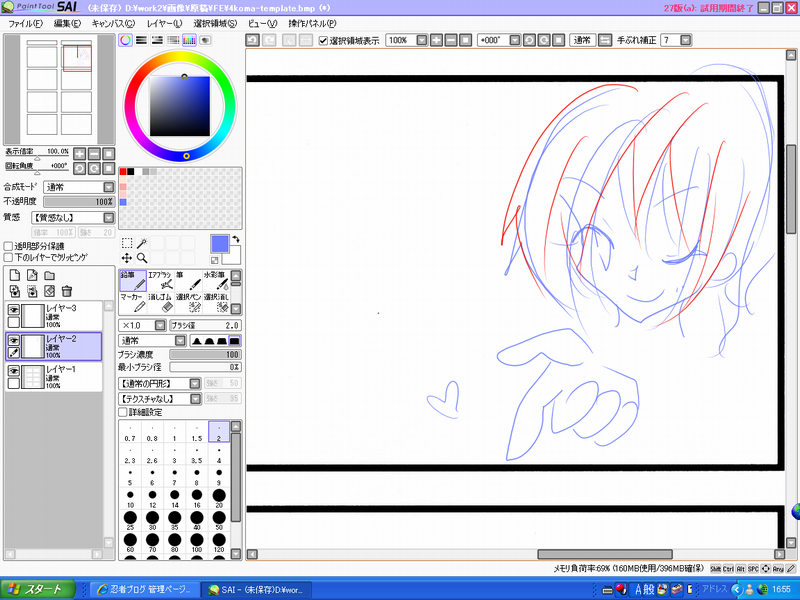This screenshot has width=800, height=600.
Task: Open the ファイル menu
Action: click(x=26, y=23)
